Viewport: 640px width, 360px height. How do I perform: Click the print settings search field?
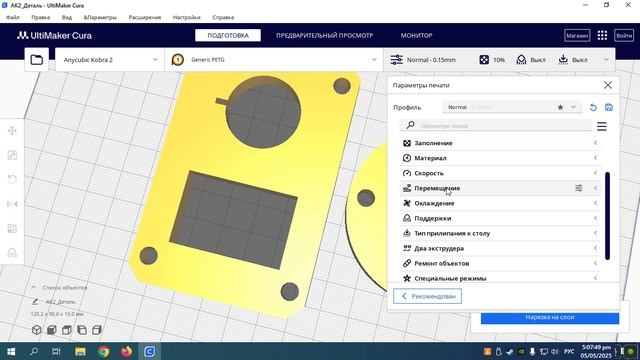coord(496,126)
